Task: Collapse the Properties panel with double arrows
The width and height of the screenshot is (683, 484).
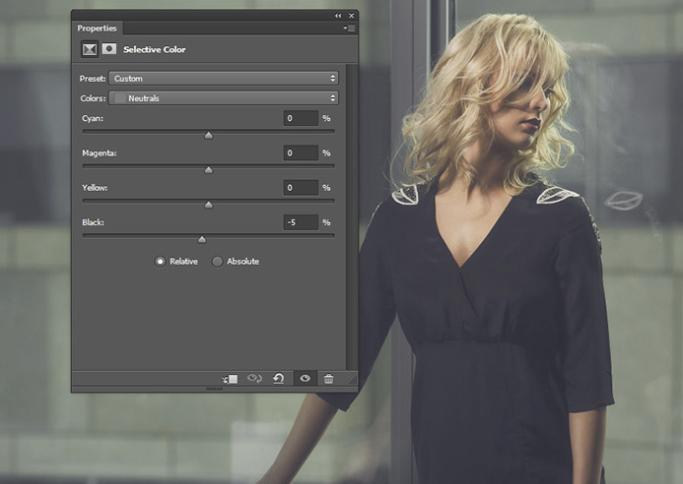Action: (x=338, y=16)
